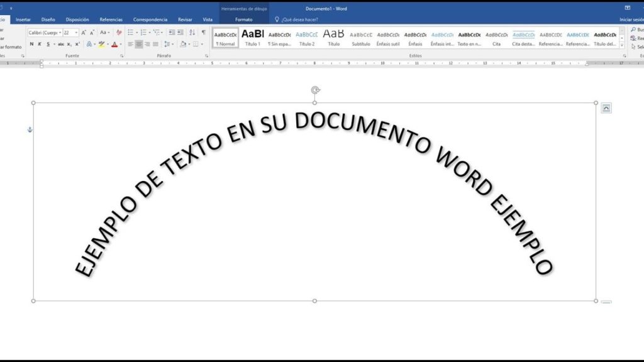Image resolution: width=644 pixels, height=362 pixels.
Task: Click the ¿Qué desea hacer? search box
Action: [301, 19]
